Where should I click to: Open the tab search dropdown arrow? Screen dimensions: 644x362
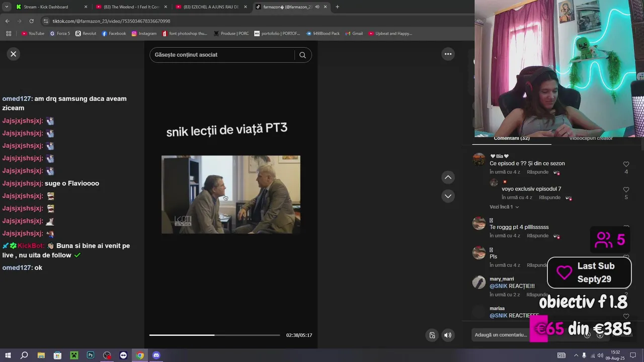point(7,7)
